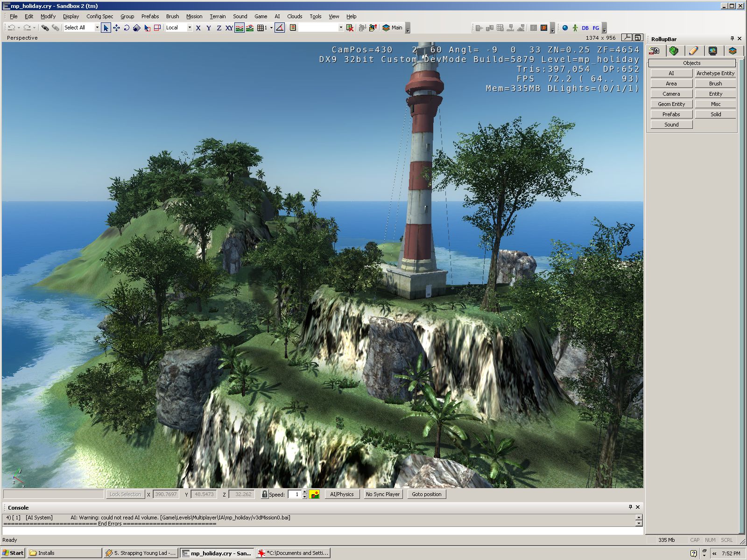The height and width of the screenshot is (560, 747).
Task: Toggle AI/Physics simulation
Action: (342, 494)
